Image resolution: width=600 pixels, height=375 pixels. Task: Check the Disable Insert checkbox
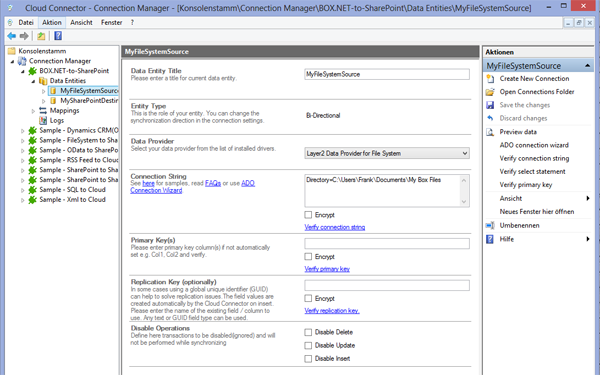pyautogui.click(x=308, y=359)
